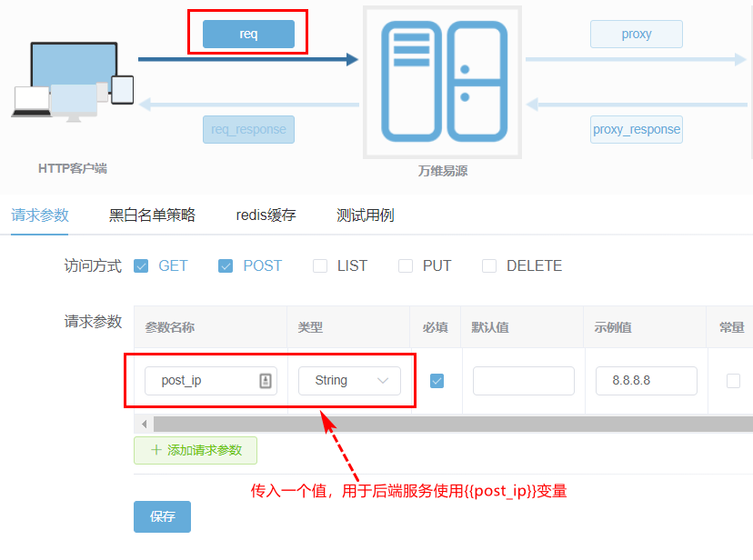Click the 添加请求参数 button
Screen dimensions: 753x560
pyautogui.click(x=196, y=450)
